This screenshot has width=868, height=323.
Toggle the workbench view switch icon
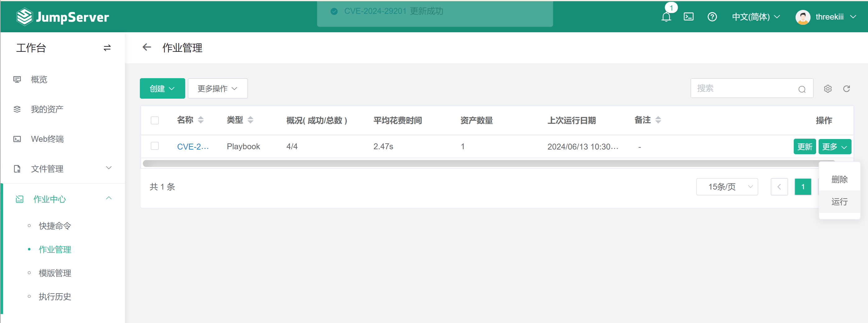[x=107, y=48]
